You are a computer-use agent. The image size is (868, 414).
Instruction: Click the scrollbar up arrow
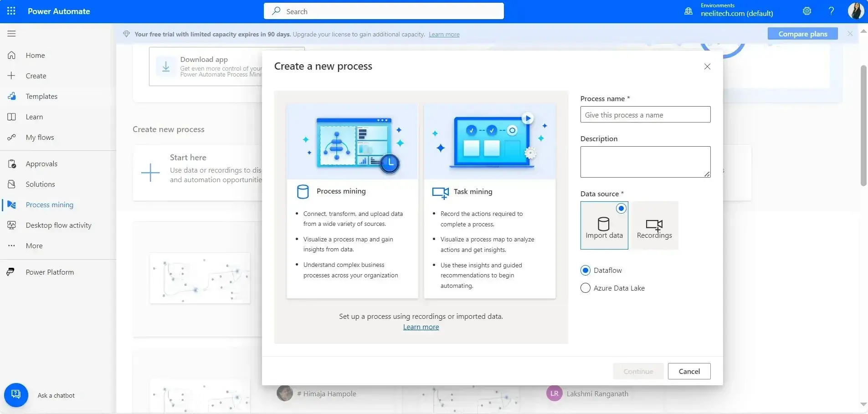(863, 31)
